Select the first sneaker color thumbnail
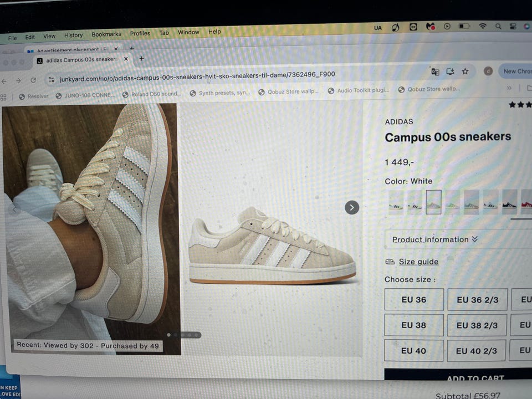532x399 pixels. pyautogui.click(x=396, y=203)
